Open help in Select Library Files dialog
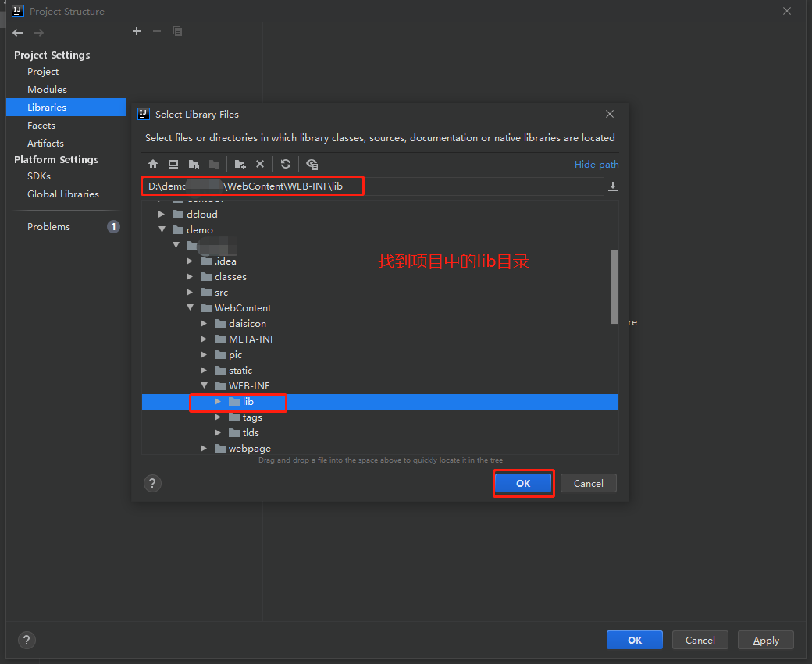 152,484
